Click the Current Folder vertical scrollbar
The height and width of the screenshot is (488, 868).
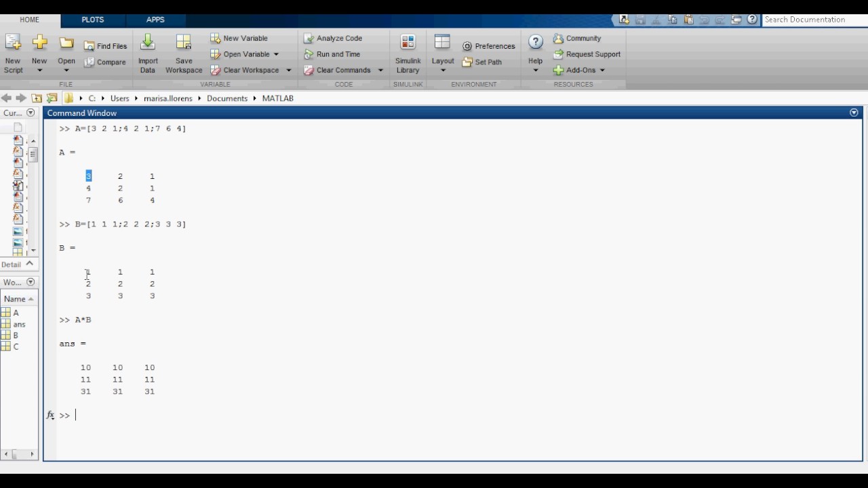[33, 196]
